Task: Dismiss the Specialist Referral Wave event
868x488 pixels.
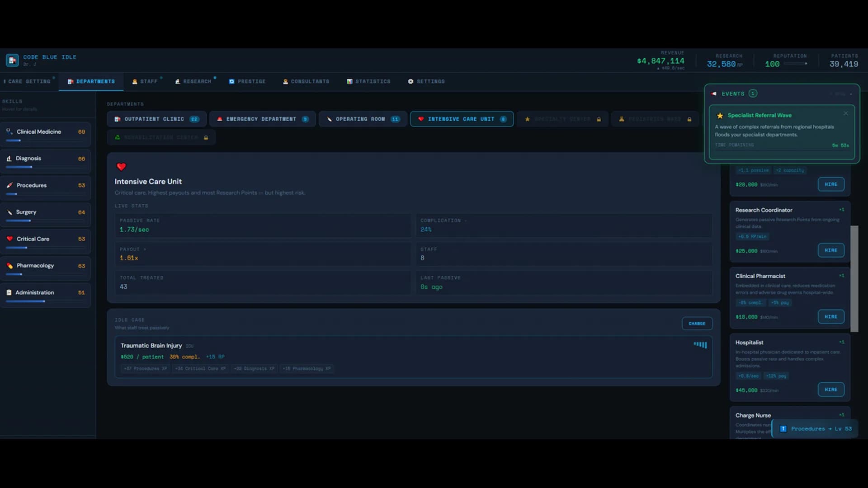Action: [x=846, y=113]
